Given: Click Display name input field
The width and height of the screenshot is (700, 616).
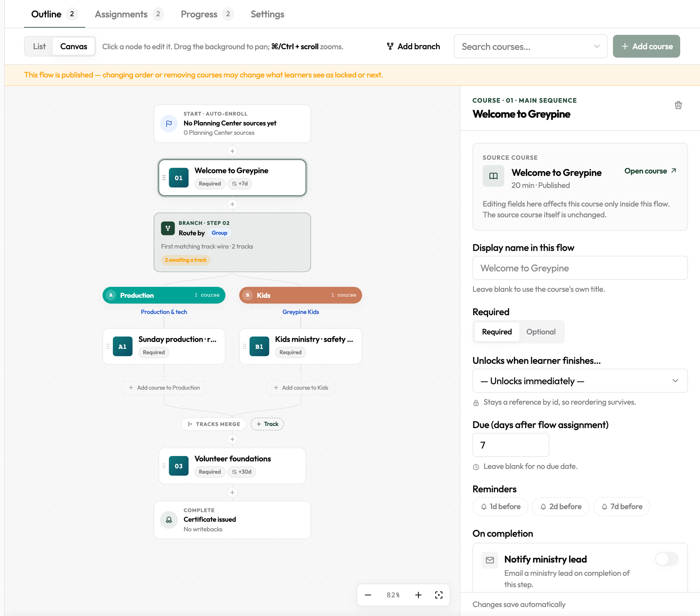Looking at the screenshot, I should pos(580,268).
